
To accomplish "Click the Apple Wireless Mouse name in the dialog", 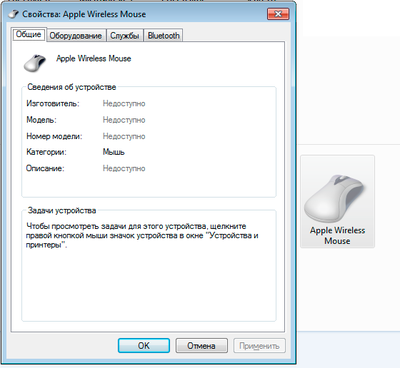I will 94,59.
